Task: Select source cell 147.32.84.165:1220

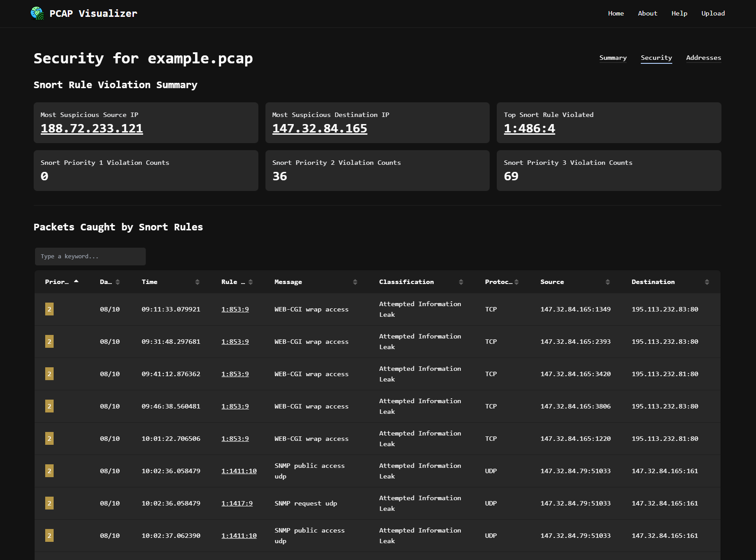Action: tap(575, 439)
